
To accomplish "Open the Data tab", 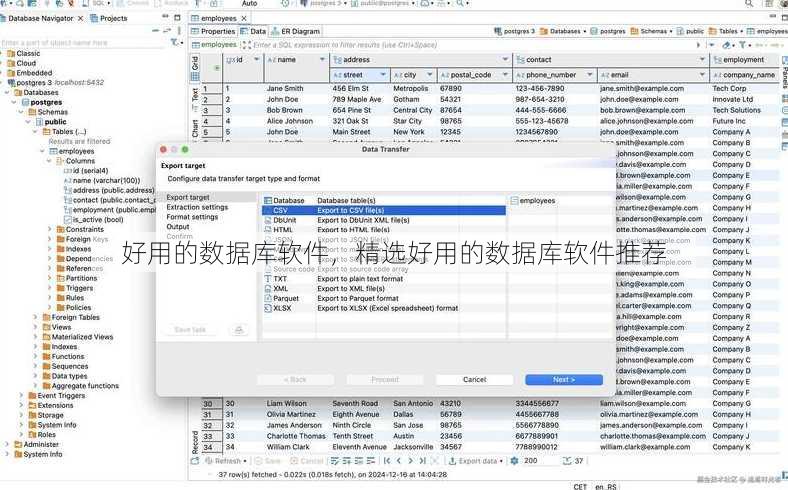I will [x=253, y=31].
